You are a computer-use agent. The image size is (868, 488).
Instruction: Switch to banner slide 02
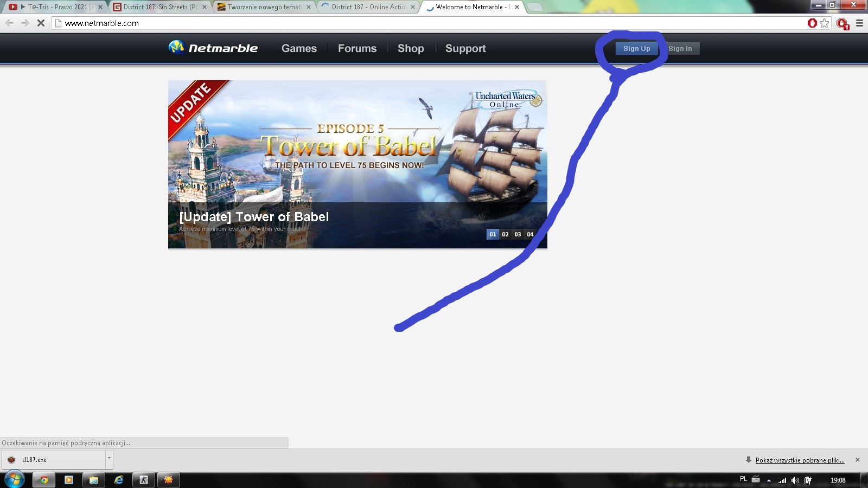505,234
